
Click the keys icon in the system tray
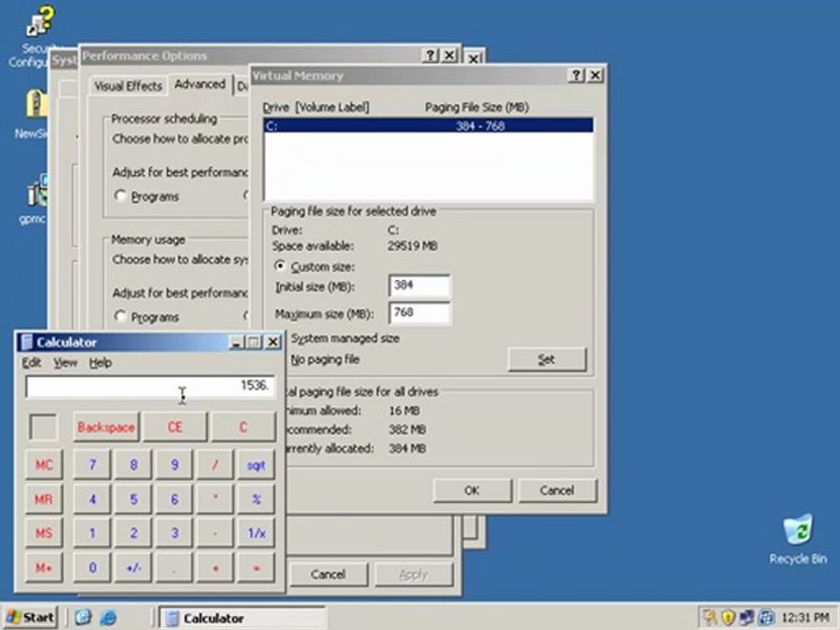click(709, 618)
